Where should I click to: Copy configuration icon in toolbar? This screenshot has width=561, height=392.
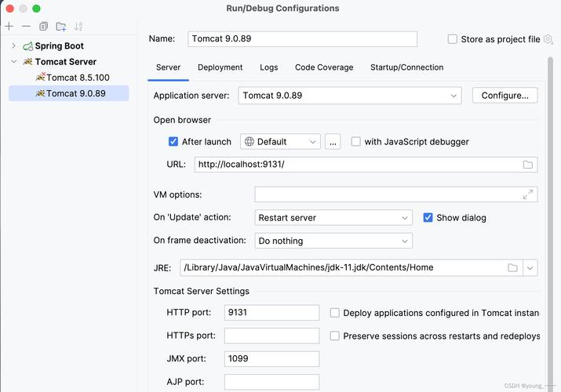(43, 26)
